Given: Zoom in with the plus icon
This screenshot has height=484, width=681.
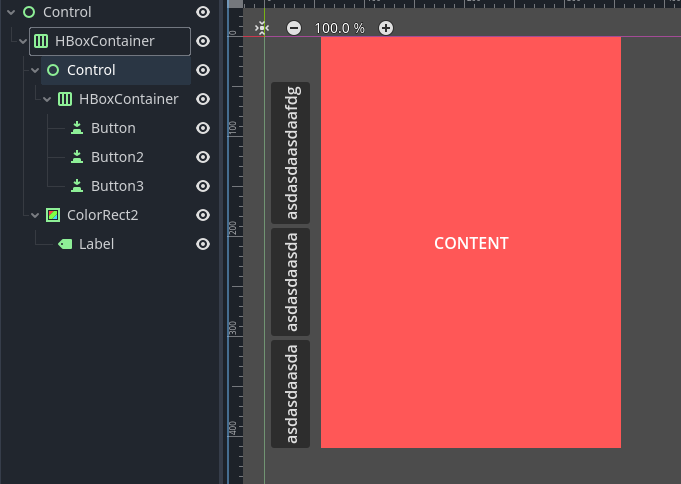Looking at the screenshot, I should [x=386, y=28].
